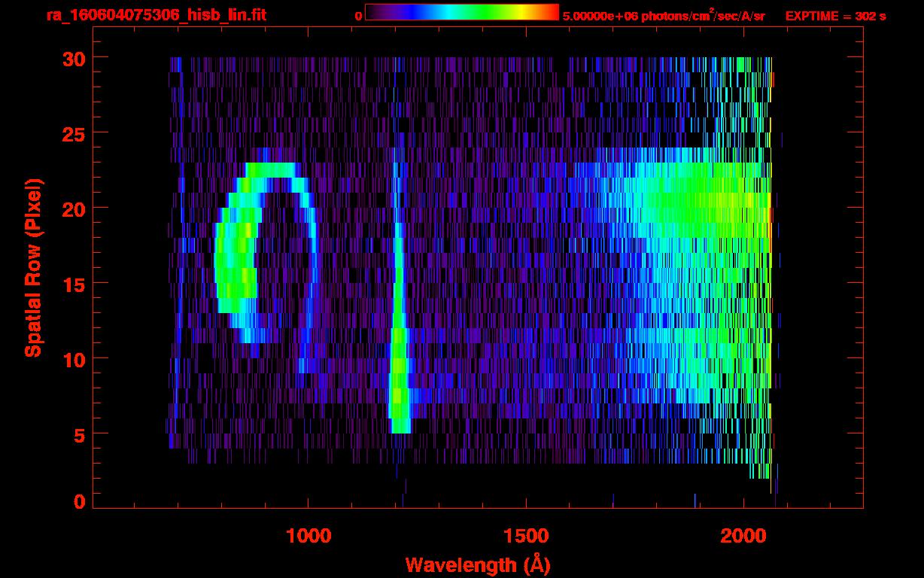
Task: Click the file name ra_160604075306_hisb_lin.fit
Action: tap(156, 15)
